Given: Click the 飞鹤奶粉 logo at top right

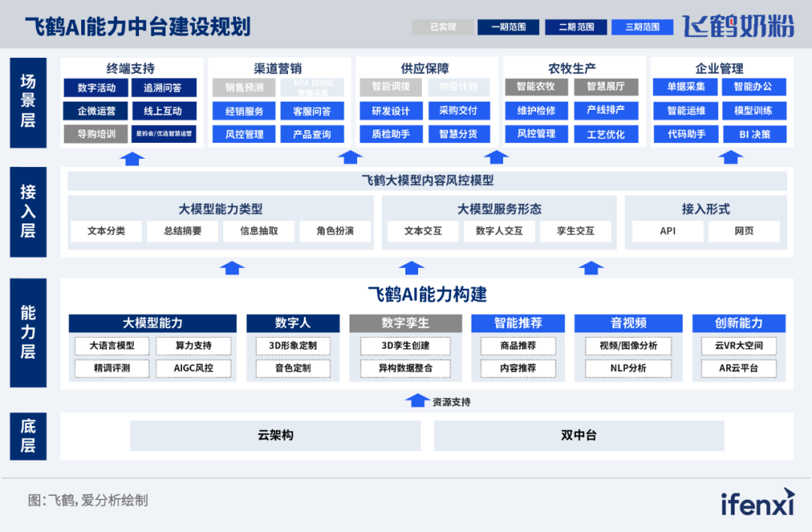Looking at the screenshot, I should point(738,26).
